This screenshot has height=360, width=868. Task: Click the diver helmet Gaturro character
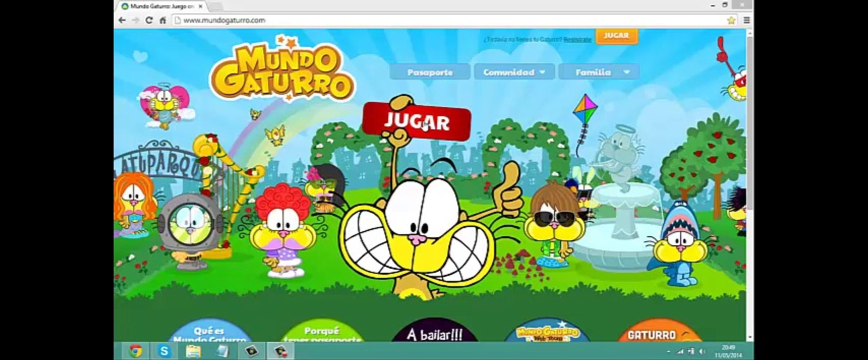point(190,231)
